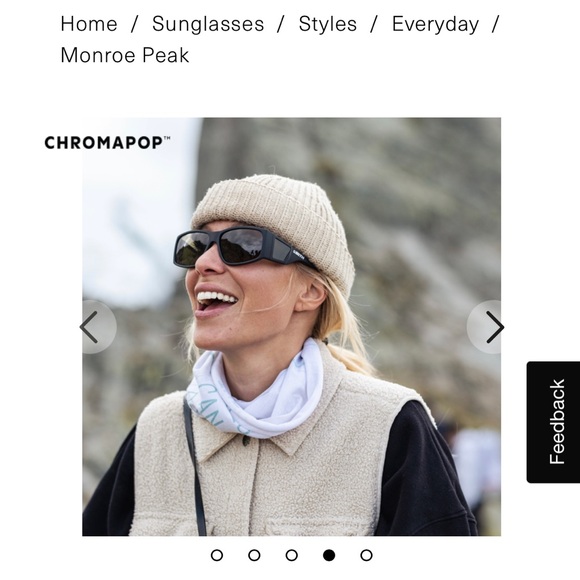Click the Monroe Peak breadcrumb item
The image size is (580, 580).
[x=125, y=55]
